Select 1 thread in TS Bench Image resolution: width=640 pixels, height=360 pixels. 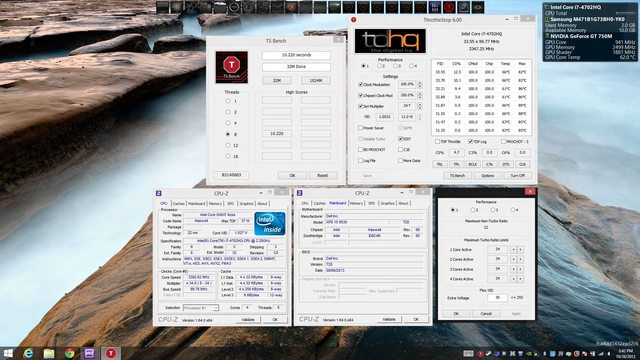pyautogui.click(x=228, y=101)
